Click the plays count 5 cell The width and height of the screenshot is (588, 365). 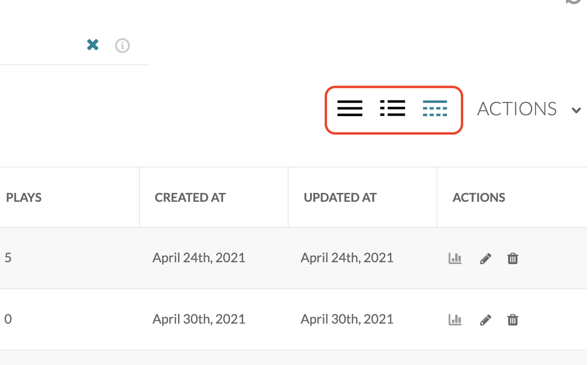[8, 258]
